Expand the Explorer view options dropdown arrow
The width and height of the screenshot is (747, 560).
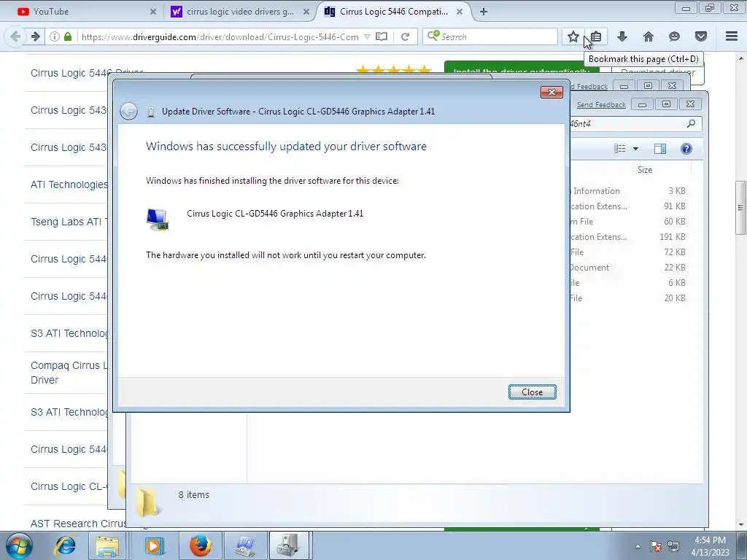[635, 149]
